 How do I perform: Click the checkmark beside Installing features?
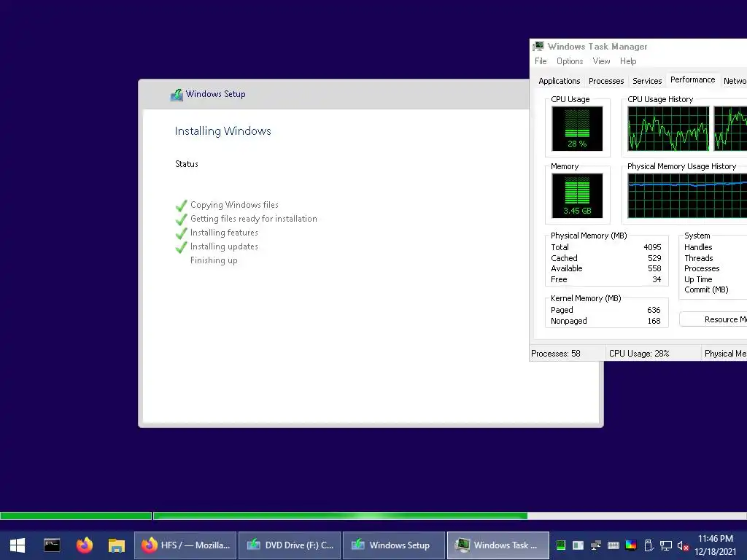point(181,233)
